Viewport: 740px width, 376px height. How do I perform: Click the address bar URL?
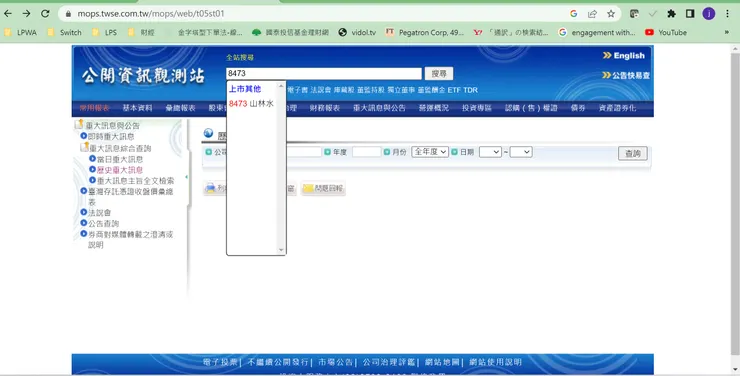pyautogui.click(x=151, y=14)
